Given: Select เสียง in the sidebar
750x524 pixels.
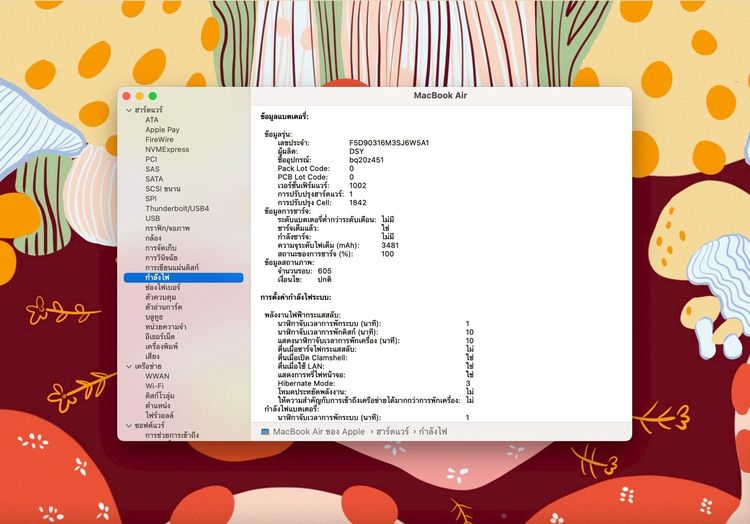Looking at the screenshot, I should [x=152, y=356].
